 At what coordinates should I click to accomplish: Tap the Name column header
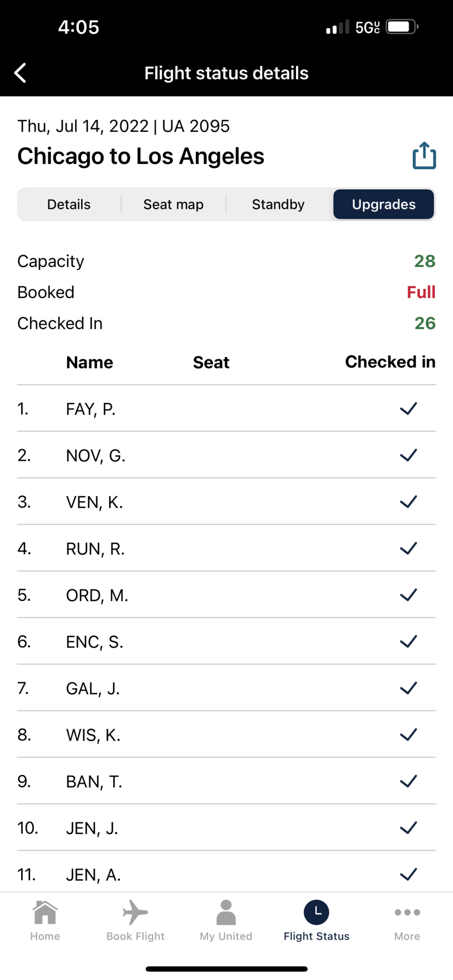90,362
